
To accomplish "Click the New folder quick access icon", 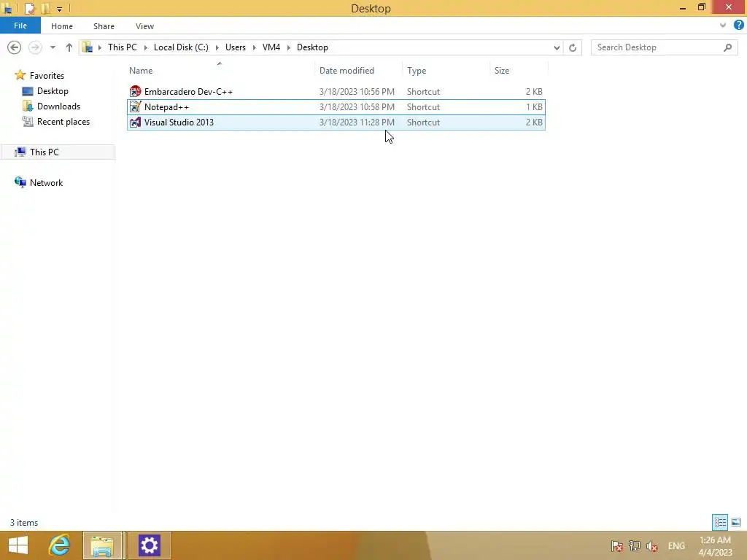I will pos(45,9).
